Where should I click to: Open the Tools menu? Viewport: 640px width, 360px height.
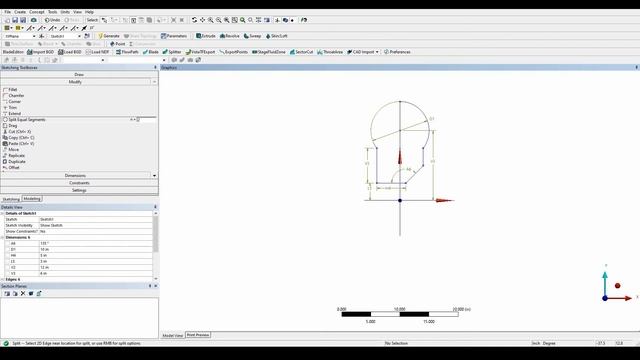pyautogui.click(x=53, y=12)
